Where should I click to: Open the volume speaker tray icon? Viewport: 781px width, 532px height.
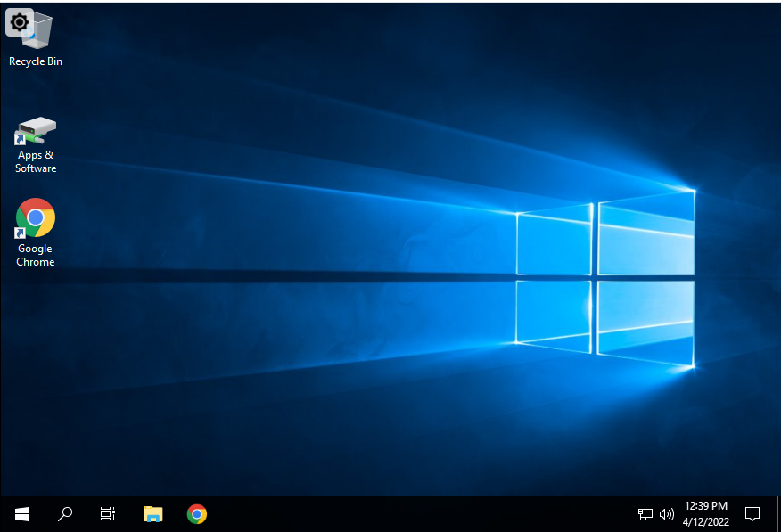[667, 514]
